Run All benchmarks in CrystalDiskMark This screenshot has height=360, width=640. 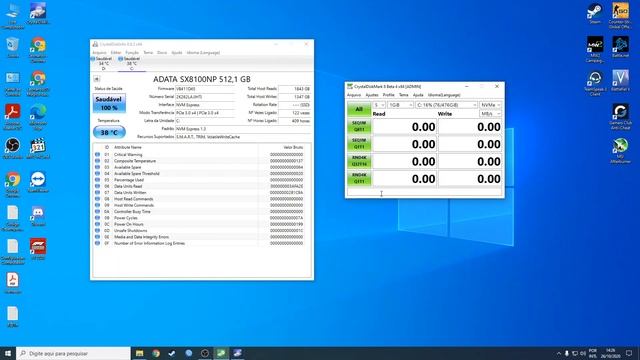point(359,109)
